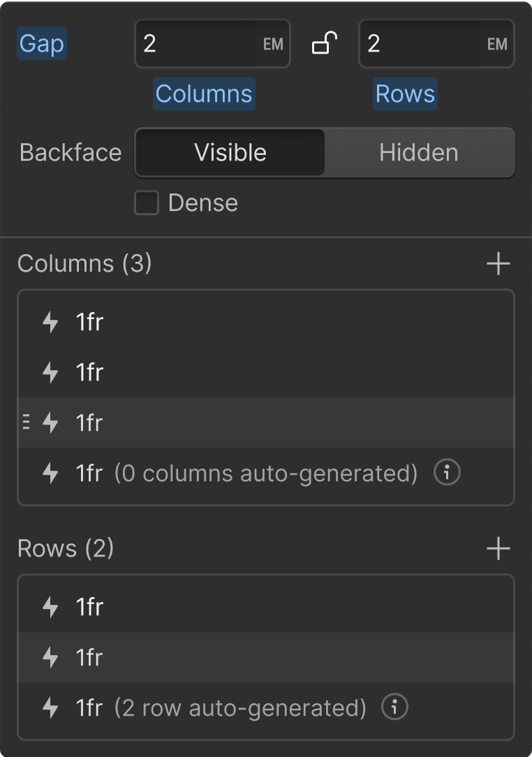The image size is (532, 757).
Task: Set Backface to Hidden
Action: [x=419, y=152]
